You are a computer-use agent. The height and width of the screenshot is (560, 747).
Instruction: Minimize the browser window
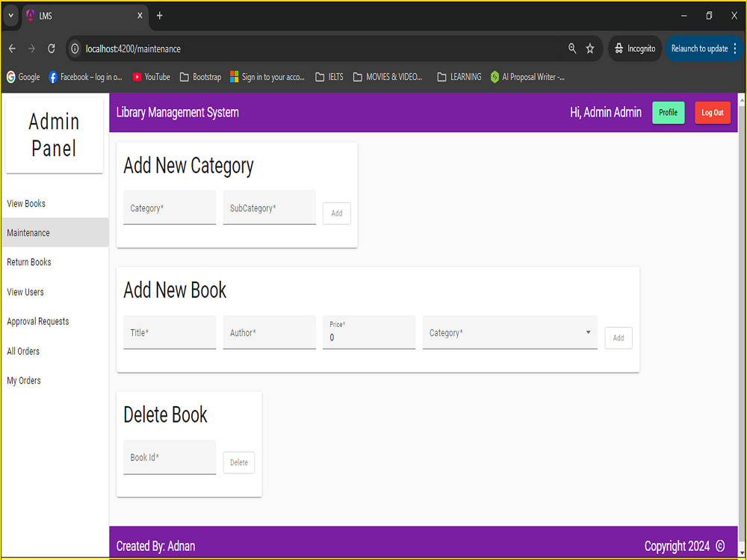684,16
